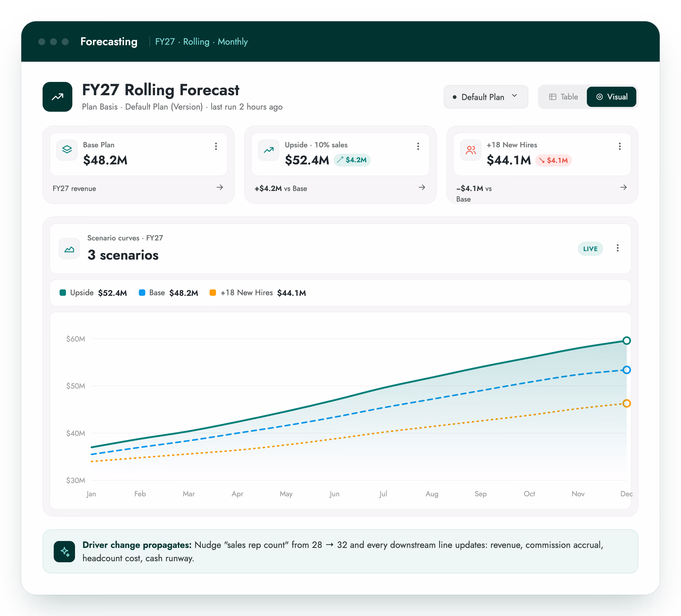The height and width of the screenshot is (616, 681).
Task: Click the $48.2M Base Plan value
Action: [105, 160]
